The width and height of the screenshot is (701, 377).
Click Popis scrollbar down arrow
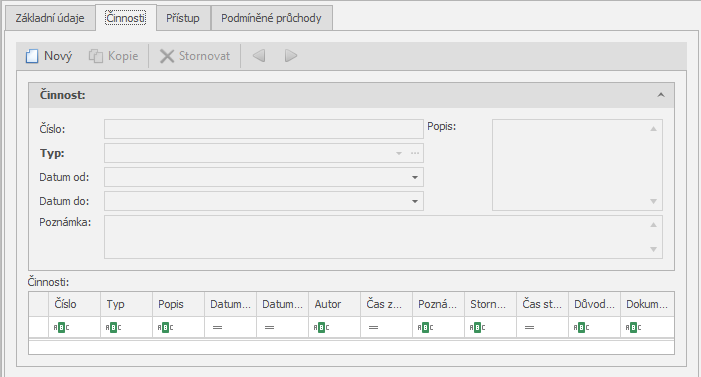click(653, 201)
